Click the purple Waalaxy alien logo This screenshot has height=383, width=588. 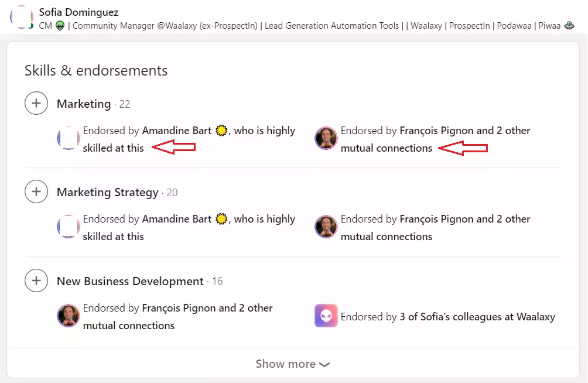[326, 316]
